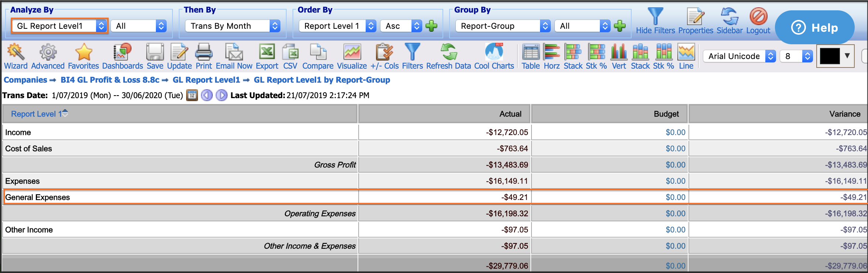
Task: Click the Update icon
Action: pos(179,56)
